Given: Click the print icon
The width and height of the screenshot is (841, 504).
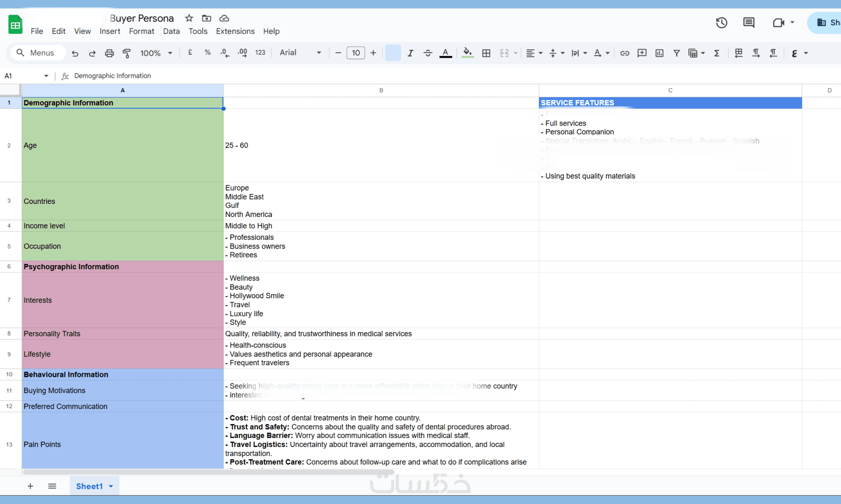Looking at the screenshot, I should pos(109,53).
